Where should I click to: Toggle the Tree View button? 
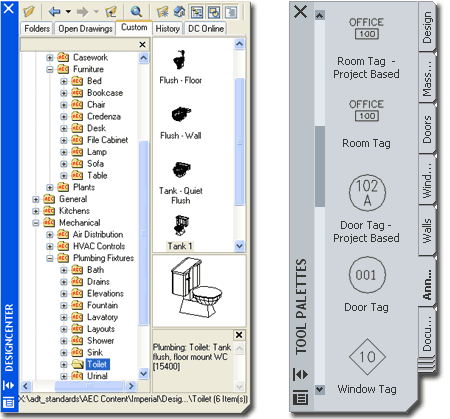(197, 12)
